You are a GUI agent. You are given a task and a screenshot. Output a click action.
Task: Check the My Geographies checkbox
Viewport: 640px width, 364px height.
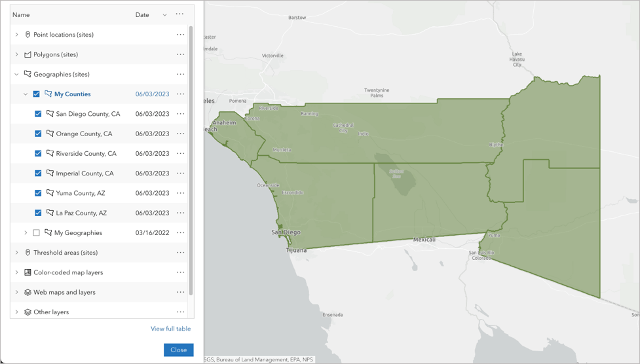point(36,232)
